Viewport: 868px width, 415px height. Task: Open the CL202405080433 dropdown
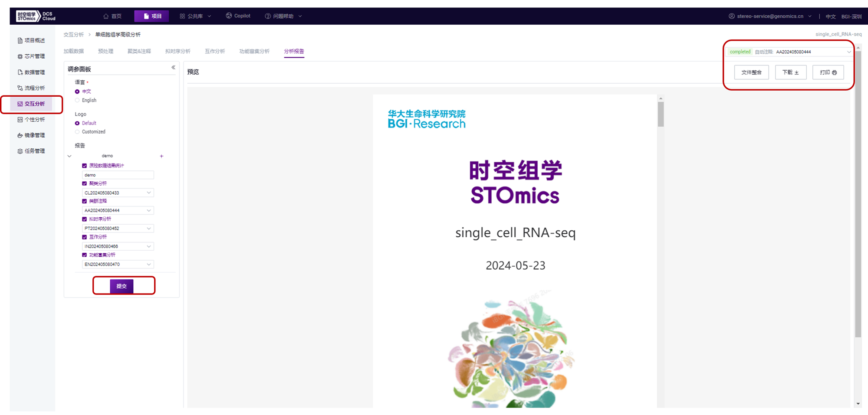(x=118, y=193)
